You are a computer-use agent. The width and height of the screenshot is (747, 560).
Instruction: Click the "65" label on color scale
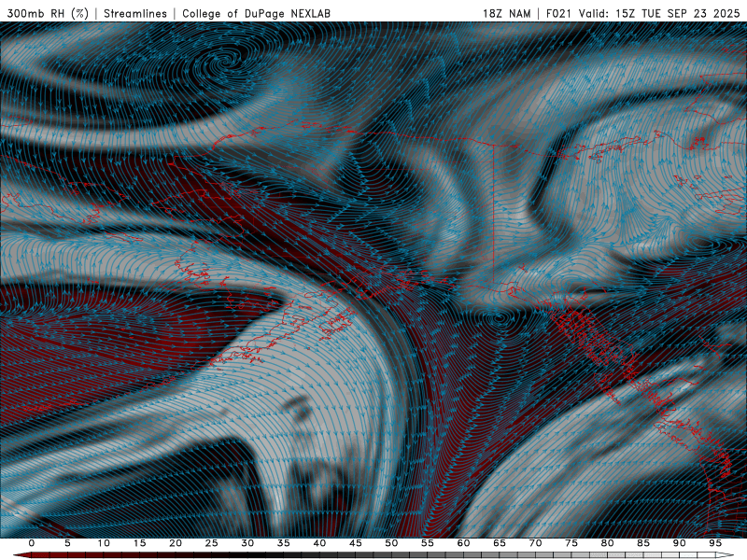[500, 543]
